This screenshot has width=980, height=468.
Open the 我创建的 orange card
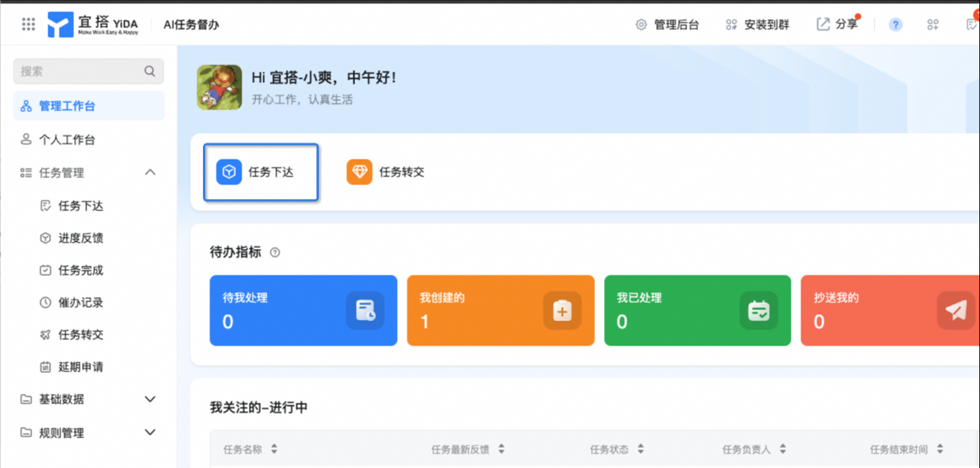point(501,311)
